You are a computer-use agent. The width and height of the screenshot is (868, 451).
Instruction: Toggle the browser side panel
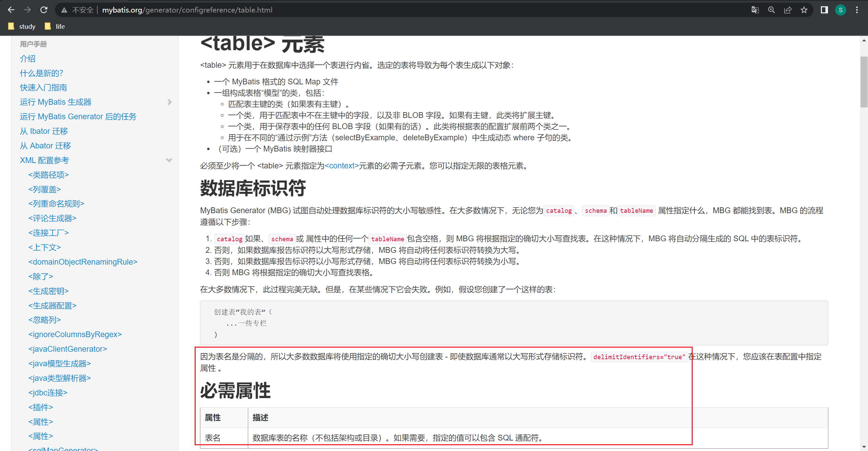pos(824,10)
